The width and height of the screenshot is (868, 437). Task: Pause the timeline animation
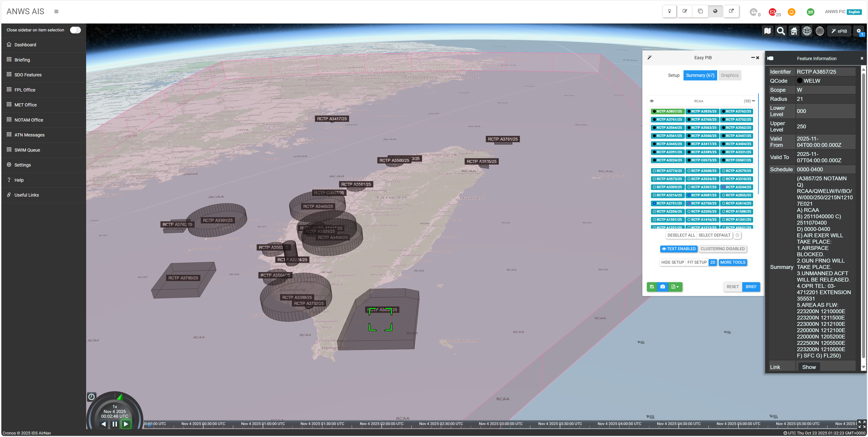point(115,424)
